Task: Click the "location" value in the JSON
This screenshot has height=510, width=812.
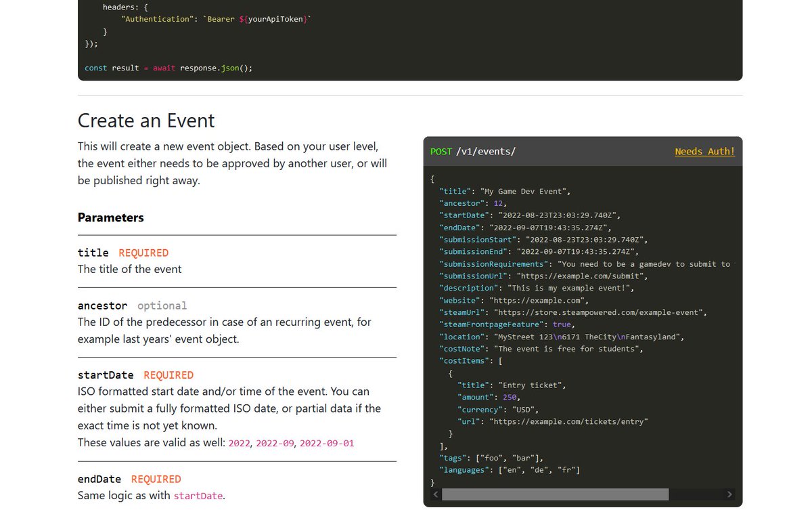Action: tap(587, 337)
